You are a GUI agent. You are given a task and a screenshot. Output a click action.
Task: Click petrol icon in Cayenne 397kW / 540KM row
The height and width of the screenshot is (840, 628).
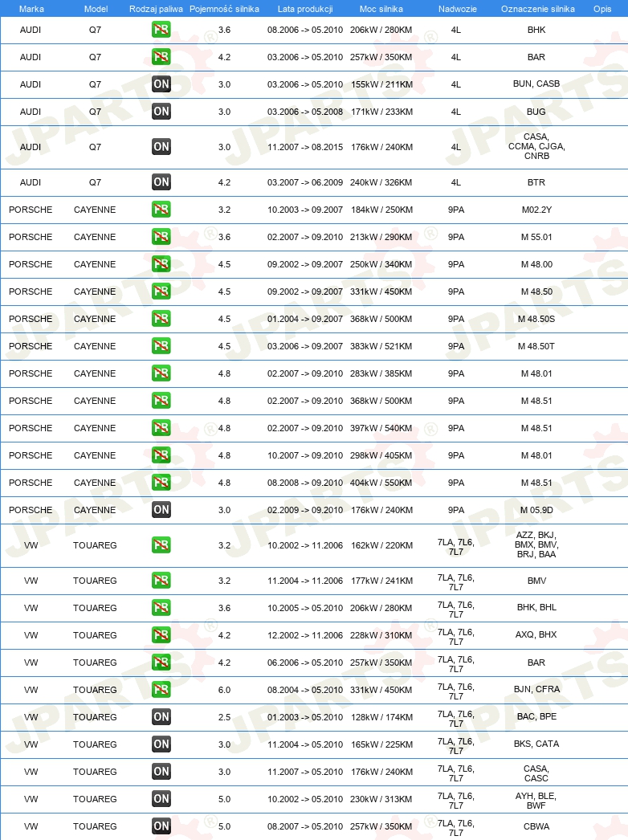[x=161, y=428]
